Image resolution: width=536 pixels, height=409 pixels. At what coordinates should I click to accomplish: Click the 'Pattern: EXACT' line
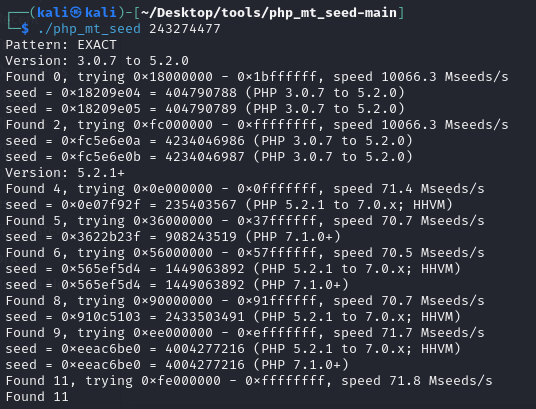tap(61, 45)
